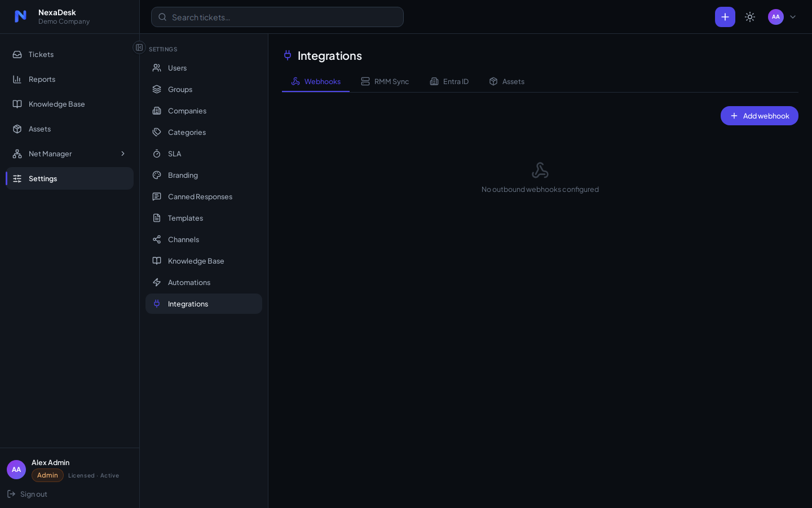
Task: Click the Demo Company text
Action: (64, 21)
